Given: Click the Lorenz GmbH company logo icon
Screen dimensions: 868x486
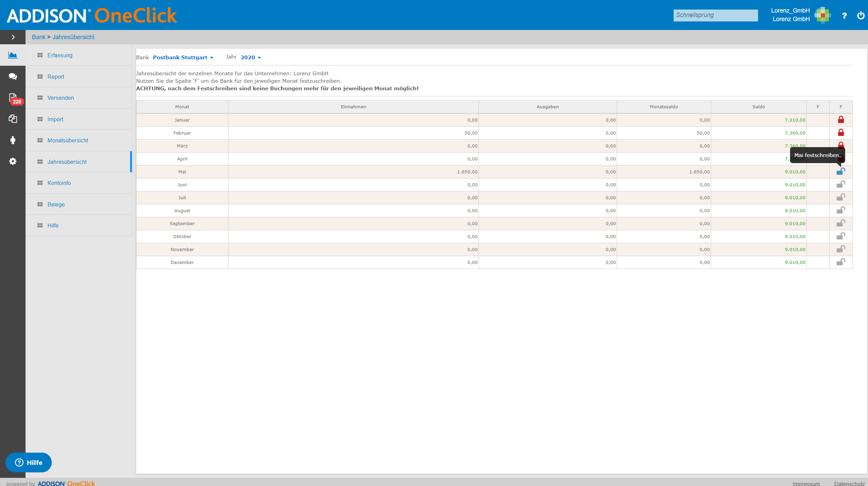Looking at the screenshot, I should coord(823,15).
